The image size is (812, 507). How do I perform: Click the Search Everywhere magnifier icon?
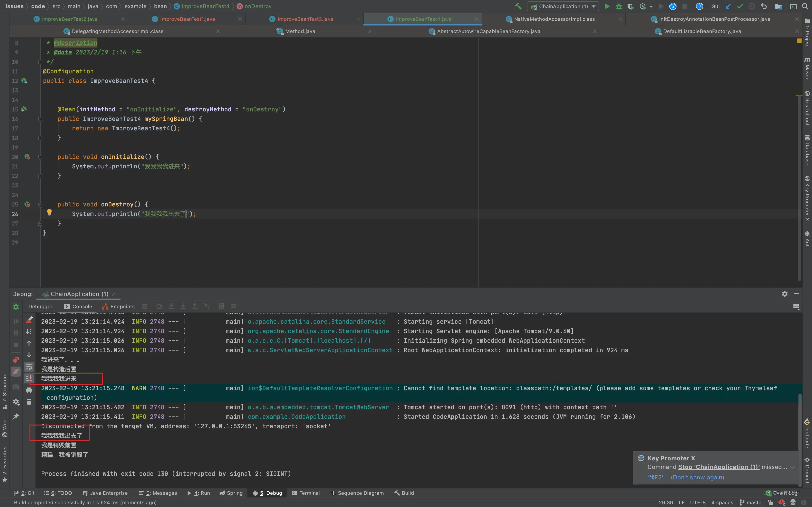point(805,6)
